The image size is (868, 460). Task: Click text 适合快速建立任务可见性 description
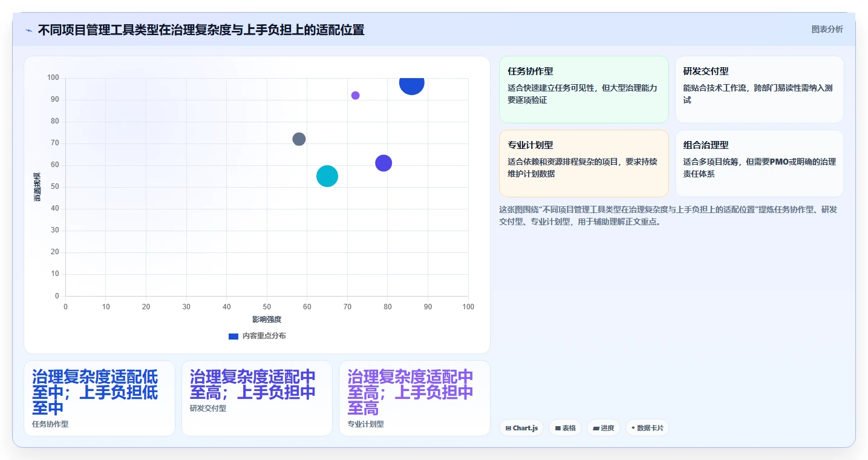coord(582,94)
